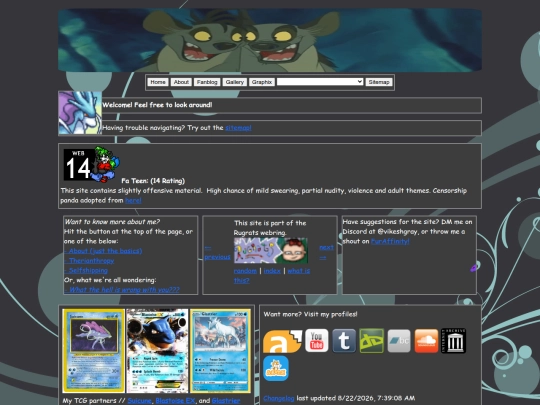The height and width of the screenshot is (405, 540).
Task: Open the FurAffinity link
Action: click(x=390, y=241)
